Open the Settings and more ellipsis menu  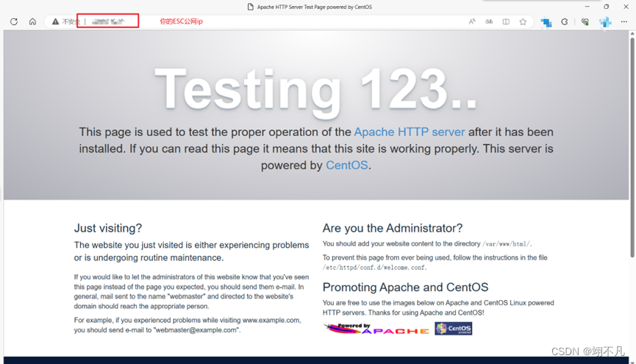(x=624, y=21)
